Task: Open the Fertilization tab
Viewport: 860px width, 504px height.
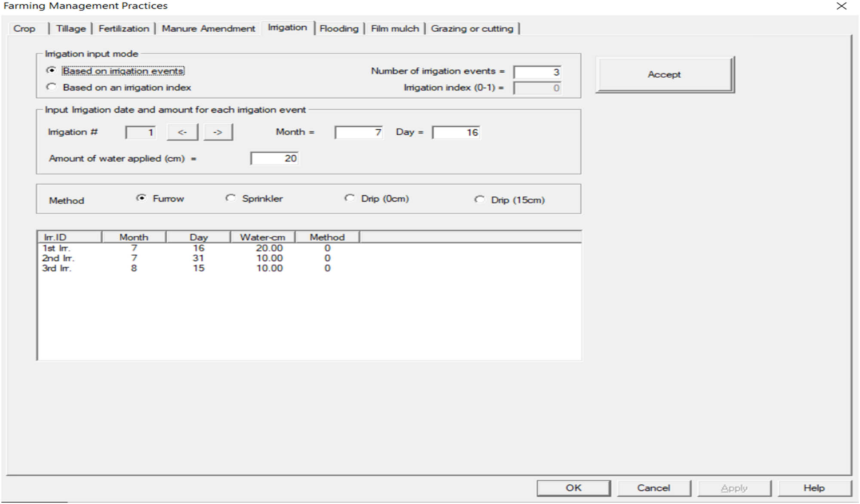Action: tap(124, 29)
